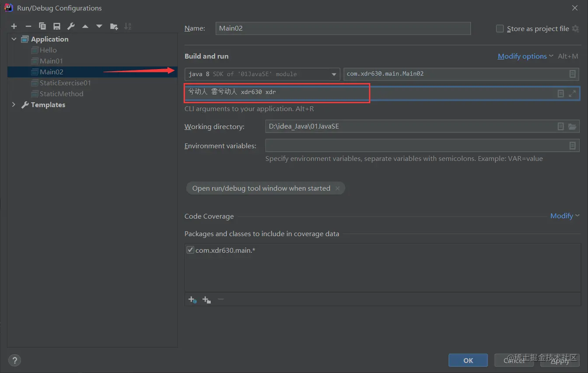Add a new configuration with plus icon
Image resolution: width=588 pixels, height=373 pixels.
tap(14, 26)
